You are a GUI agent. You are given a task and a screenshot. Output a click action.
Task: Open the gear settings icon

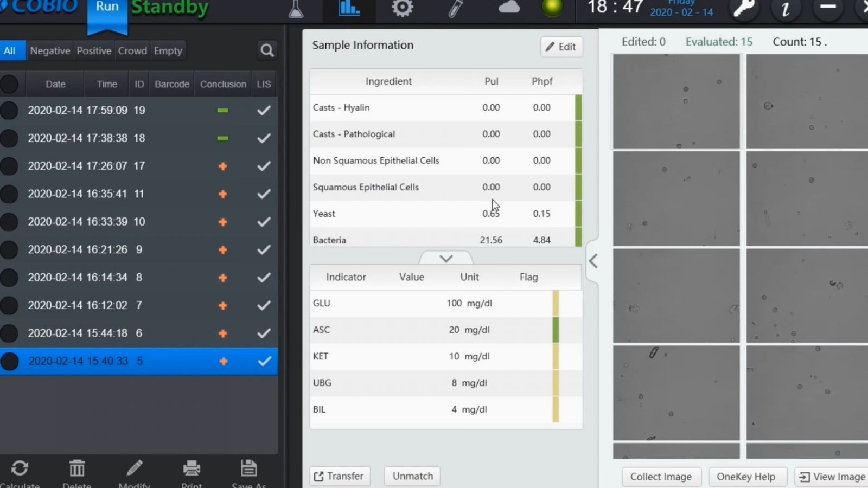(402, 8)
